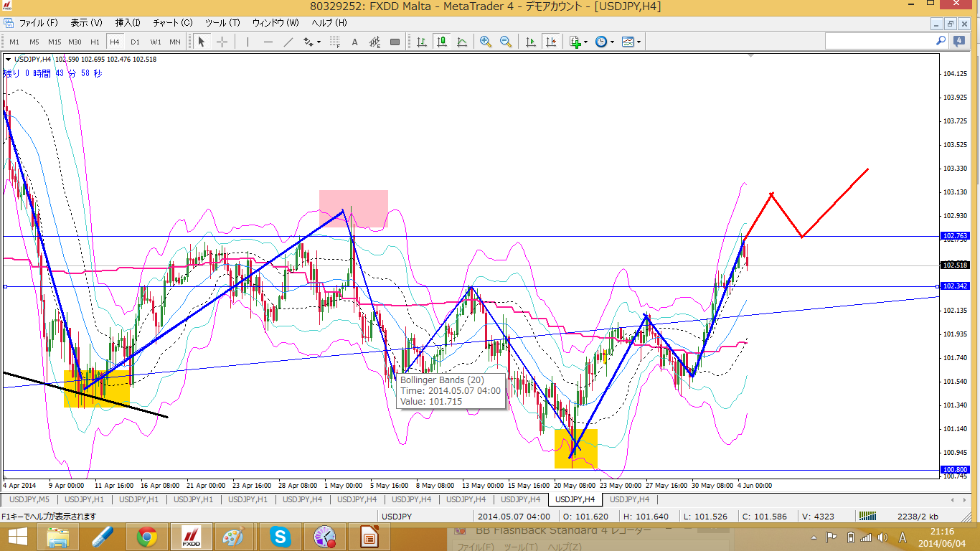Click the 102.763 price level label
The image size is (980, 551).
coord(956,236)
